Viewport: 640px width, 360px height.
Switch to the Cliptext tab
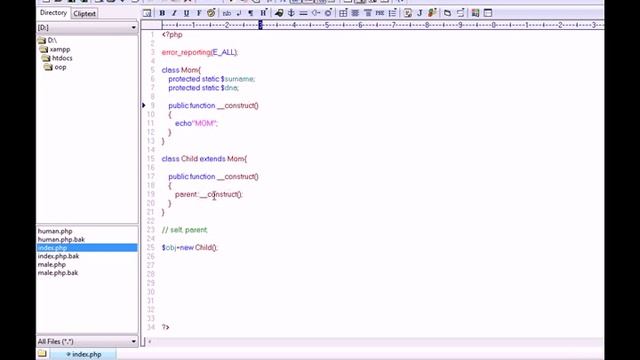(84, 13)
